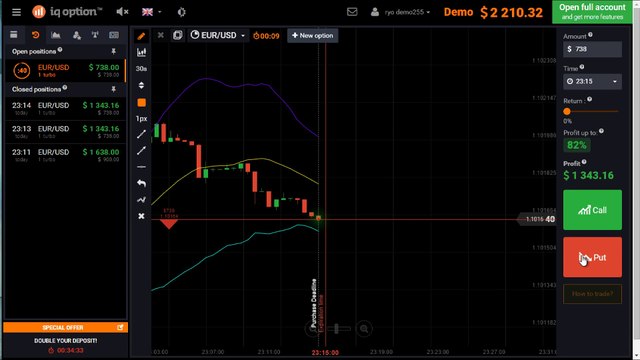The width and height of the screenshot is (640, 360).
Task: Click the 1.1016 current price label
Action: click(x=536, y=219)
